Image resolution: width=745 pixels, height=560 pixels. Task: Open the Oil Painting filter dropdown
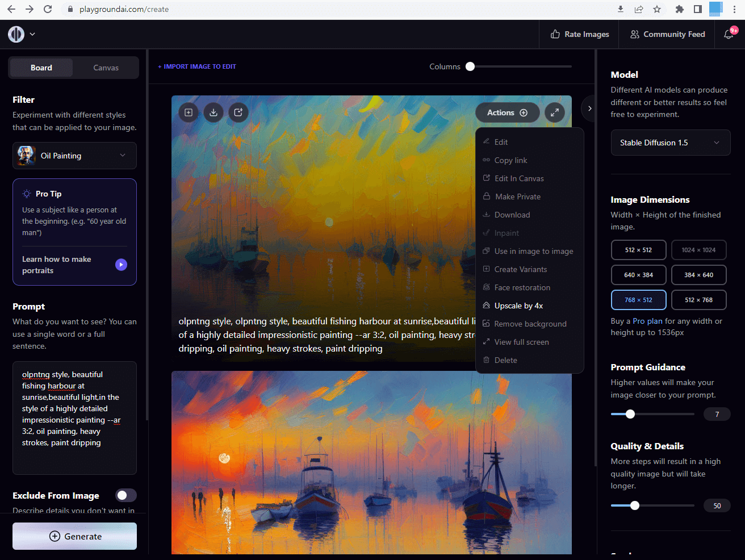(x=74, y=156)
